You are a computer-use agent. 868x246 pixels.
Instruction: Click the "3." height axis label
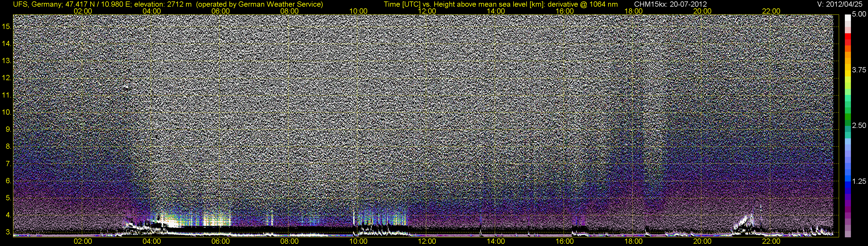click(9, 232)
